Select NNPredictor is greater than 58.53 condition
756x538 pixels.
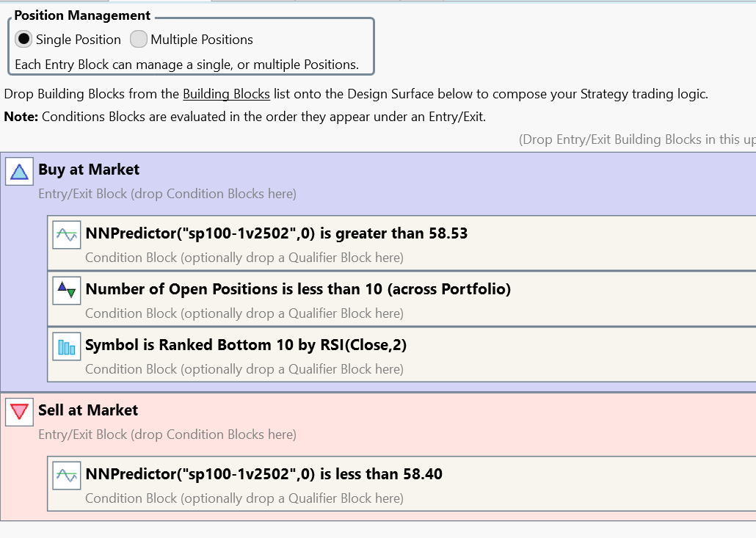click(277, 233)
